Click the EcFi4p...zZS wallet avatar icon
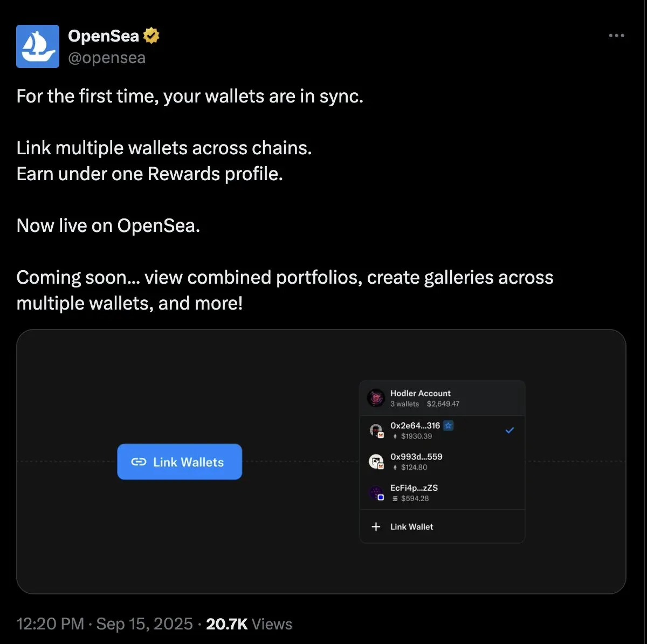Viewport: 647px width, 644px height. coord(376,493)
